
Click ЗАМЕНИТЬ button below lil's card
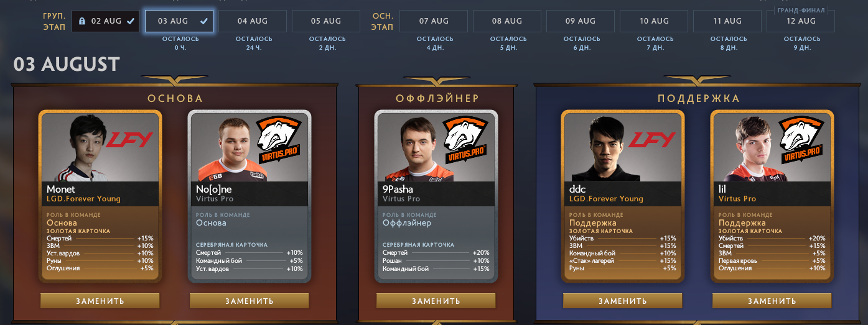(772, 301)
